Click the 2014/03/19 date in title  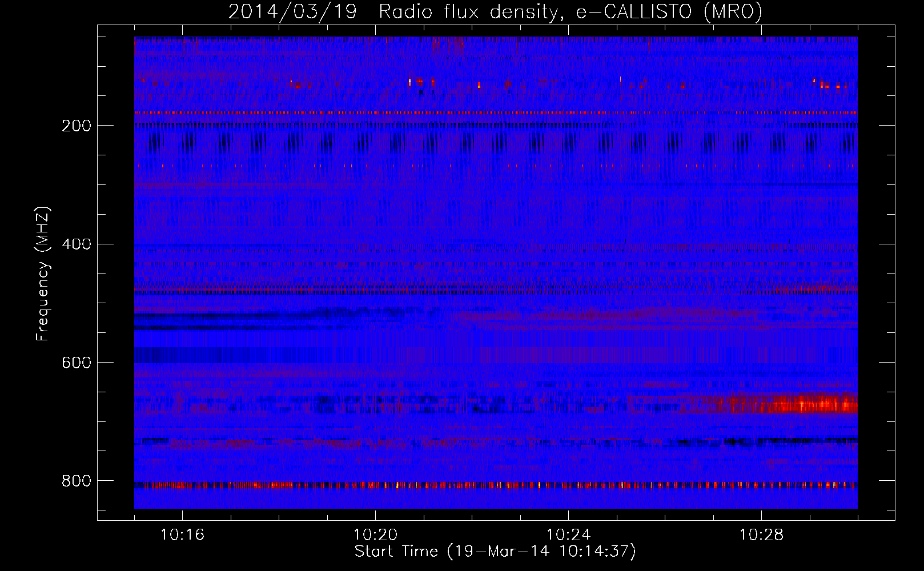pyautogui.click(x=292, y=11)
